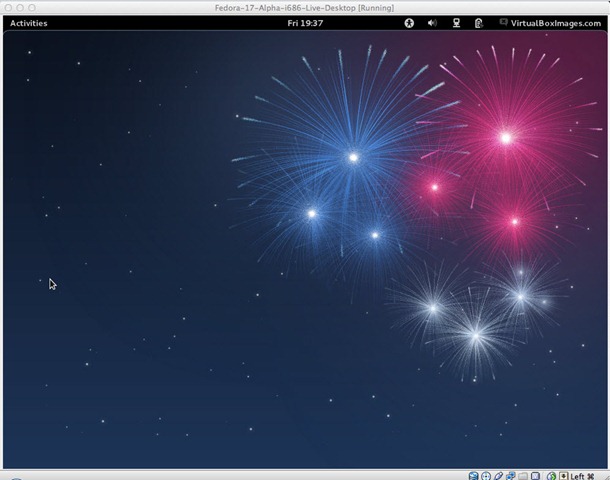Click the VirtualBox hard disk activity icon

point(473,476)
